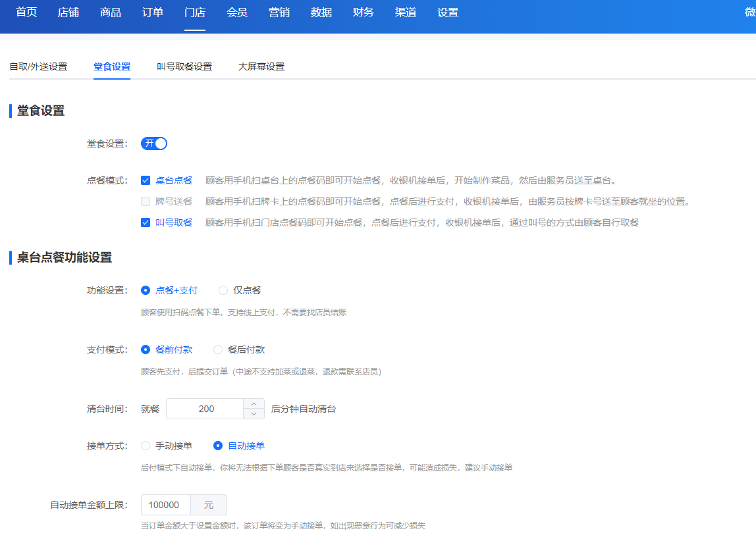Click the 桌台点餐功能设置 section heading

[x=65, y=257]
